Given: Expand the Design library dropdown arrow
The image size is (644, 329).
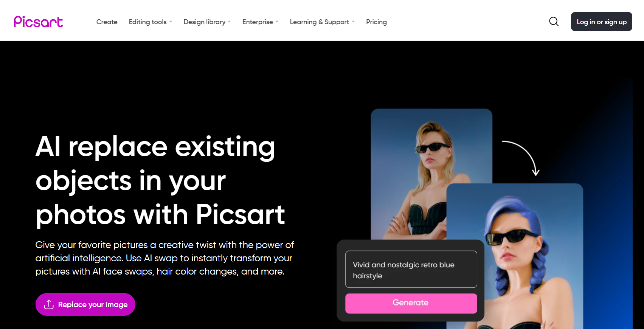Looking at the screenshot, I should point(230,22).
